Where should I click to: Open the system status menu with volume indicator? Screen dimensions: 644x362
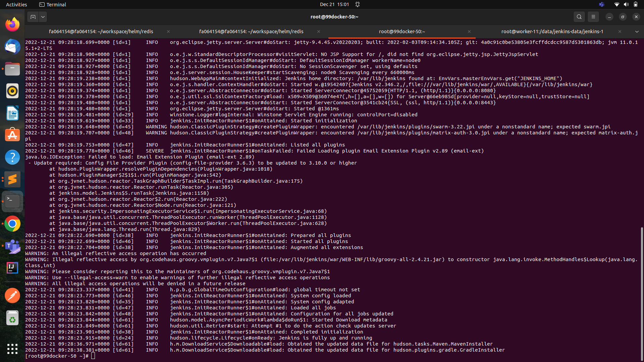point(626,4)
